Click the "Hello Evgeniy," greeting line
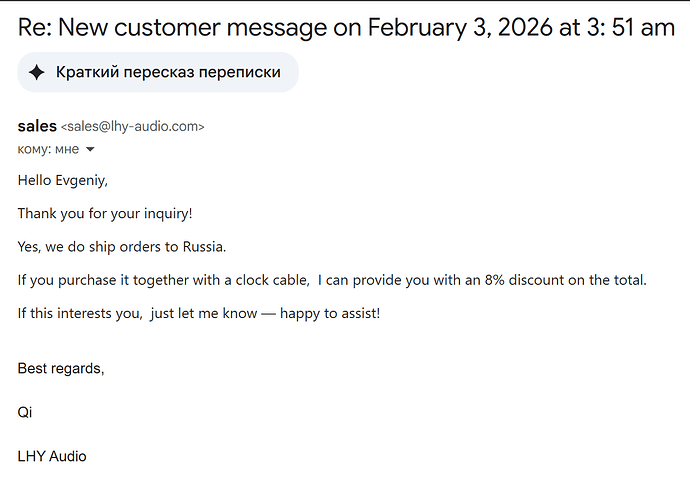The height and width of the screenshot is (497, 690). click(x=62, y=181)
